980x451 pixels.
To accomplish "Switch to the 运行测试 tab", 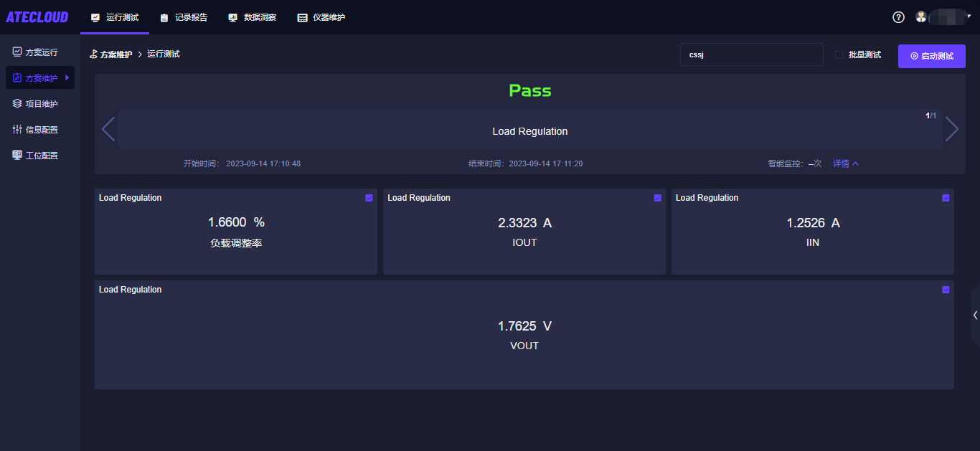I will 115,17.
